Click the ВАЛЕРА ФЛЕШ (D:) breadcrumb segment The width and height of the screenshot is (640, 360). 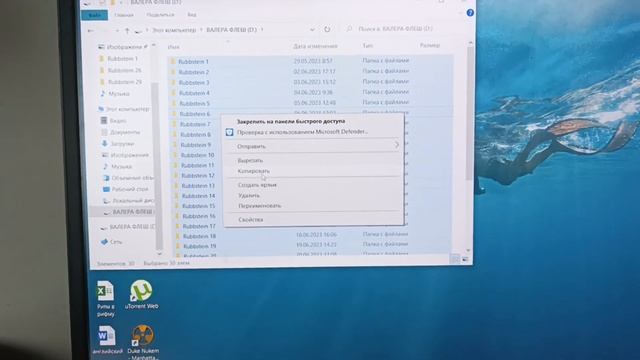point(231,30)
